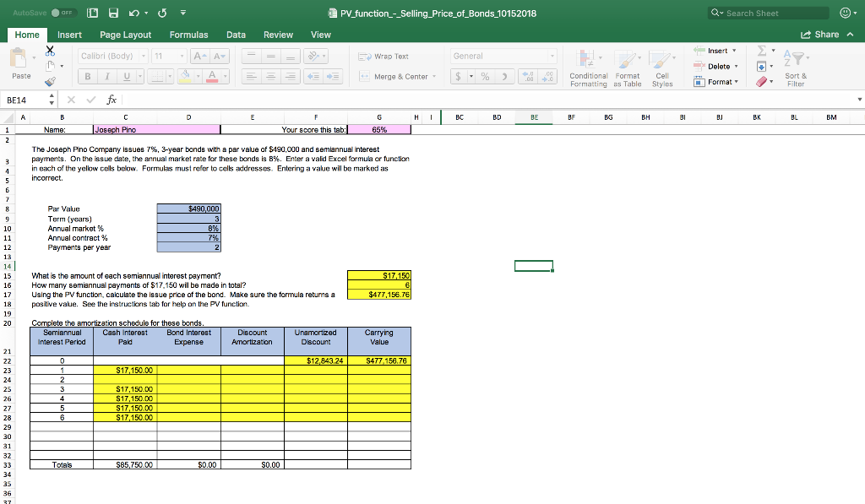Toggle Bold formatting
Viewport: 865px width, 504px height.
[88, 76]
